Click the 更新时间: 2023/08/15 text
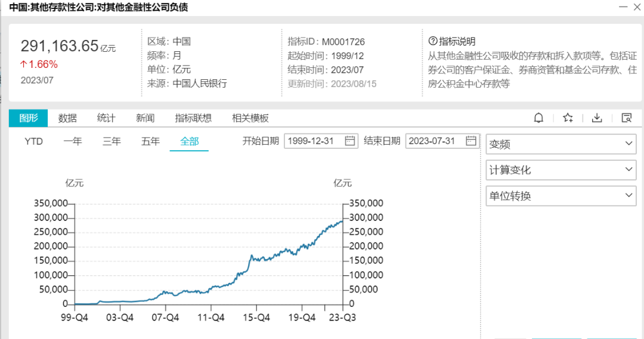 (x=332, y=84)
